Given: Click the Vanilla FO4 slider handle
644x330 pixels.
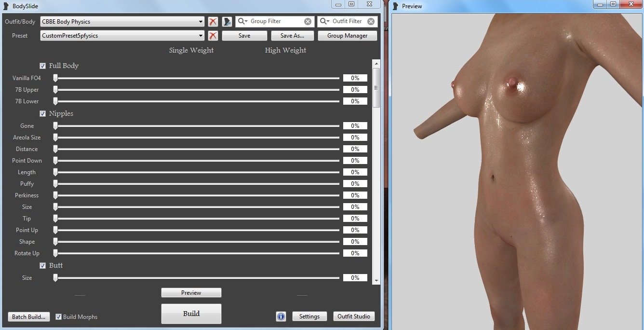Looking at the screenshot, I should coord(55,78).
